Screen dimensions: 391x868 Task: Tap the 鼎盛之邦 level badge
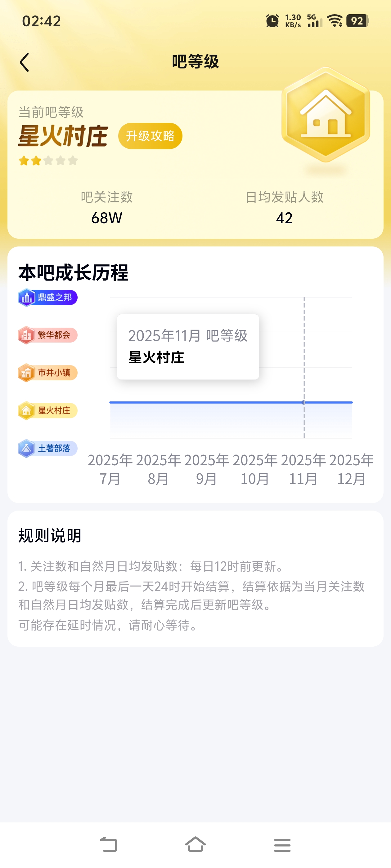click(48, 298)
